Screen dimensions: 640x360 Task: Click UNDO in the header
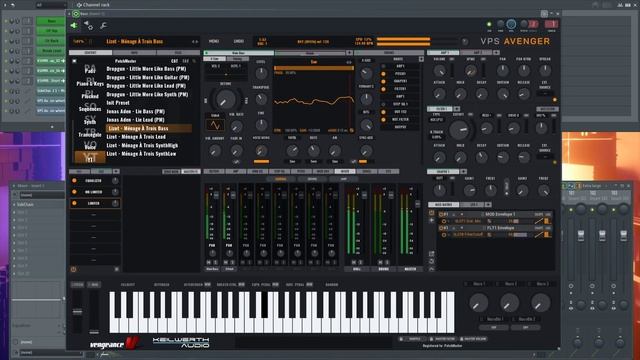tap(239, 41)
